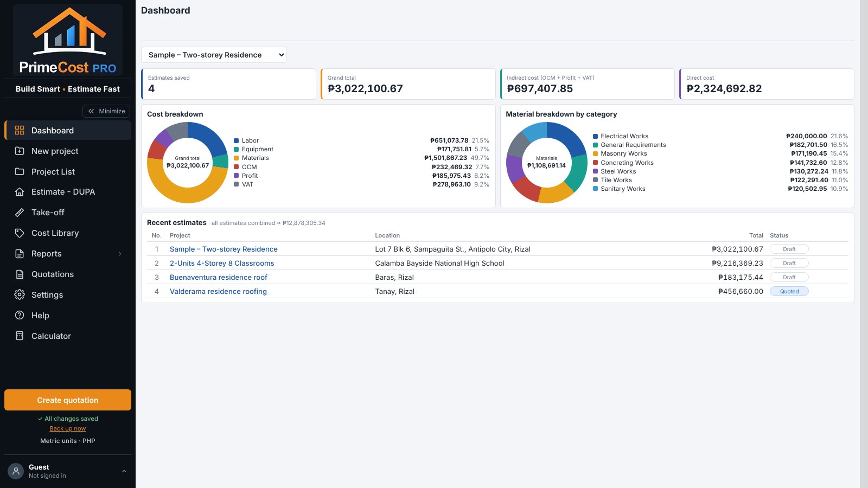The width and height of the screenshot is (868, 488).
Task: Click location 'Calamba Bayside National High School'
Action: point(439,263)
